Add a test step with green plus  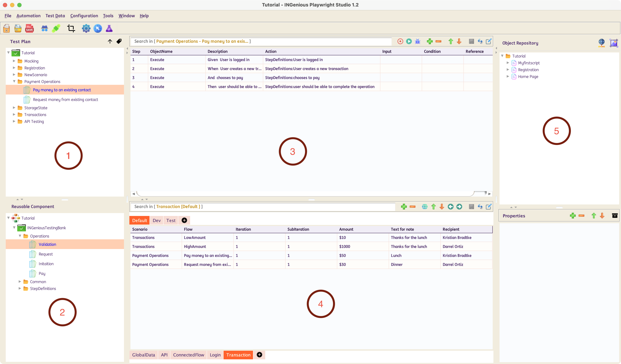tap(430, 41)
